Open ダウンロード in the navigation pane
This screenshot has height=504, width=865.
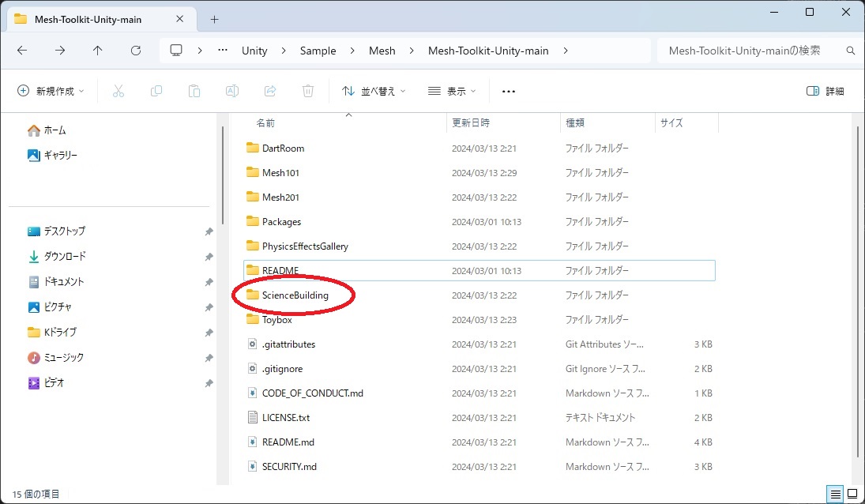[57, 257]
